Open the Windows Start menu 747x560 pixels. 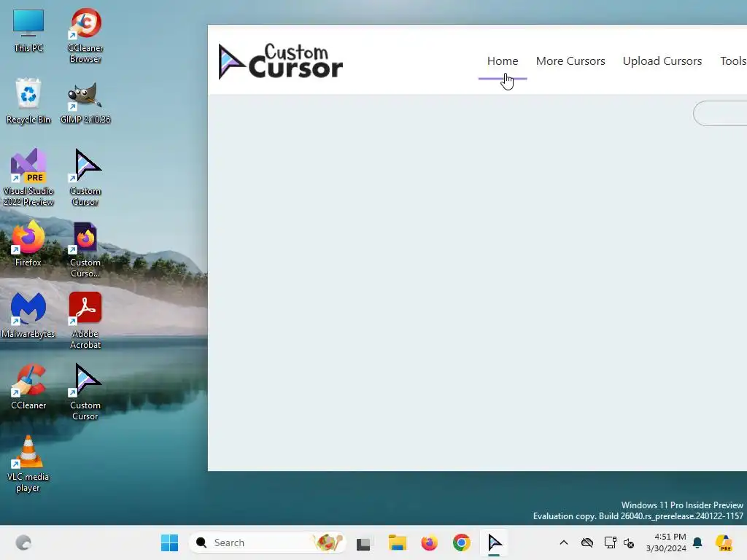click(x=169, y=542)
